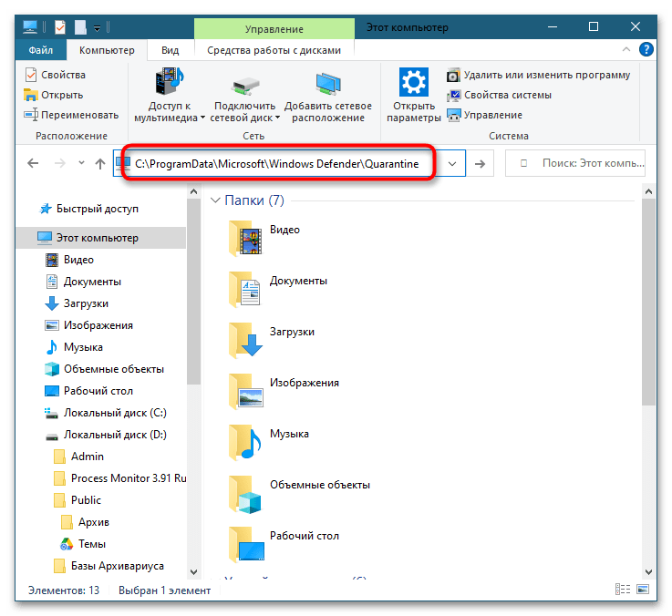Click the go-to address arrow button
Viewport: 672px width, 616px height.
[480, 164]
